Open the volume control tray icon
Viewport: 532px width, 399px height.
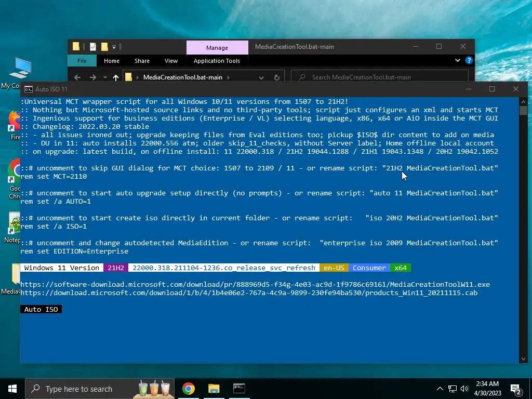coord(464,389)
